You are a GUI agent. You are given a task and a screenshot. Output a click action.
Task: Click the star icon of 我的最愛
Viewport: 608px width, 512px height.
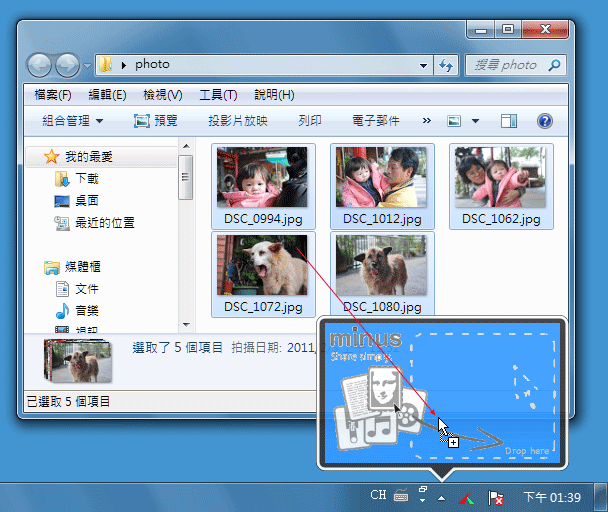51,157
